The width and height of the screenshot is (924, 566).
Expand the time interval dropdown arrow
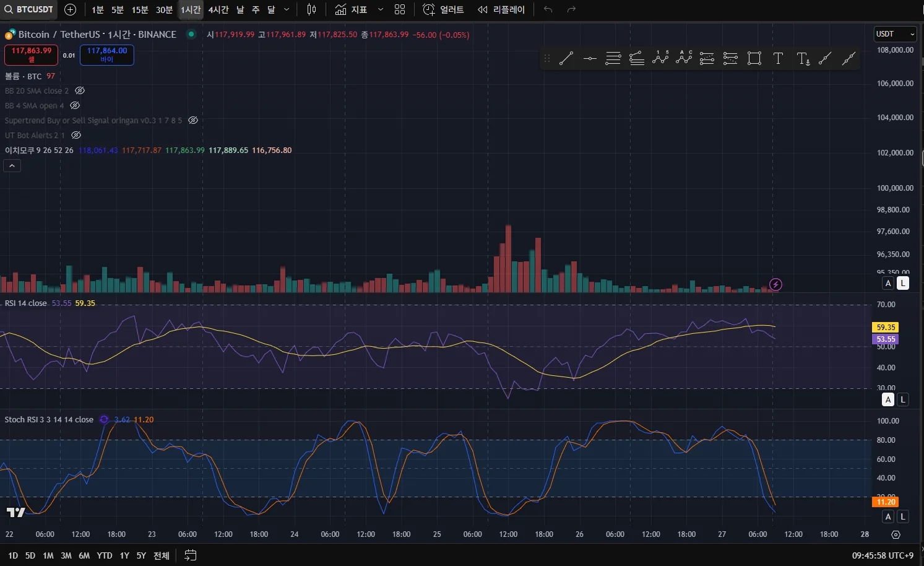tap(287, 9)
